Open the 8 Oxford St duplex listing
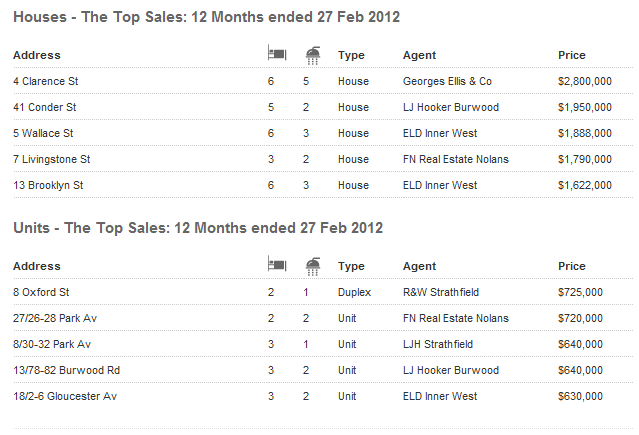The width and height of the screenshot is (639, 435). 38,292
